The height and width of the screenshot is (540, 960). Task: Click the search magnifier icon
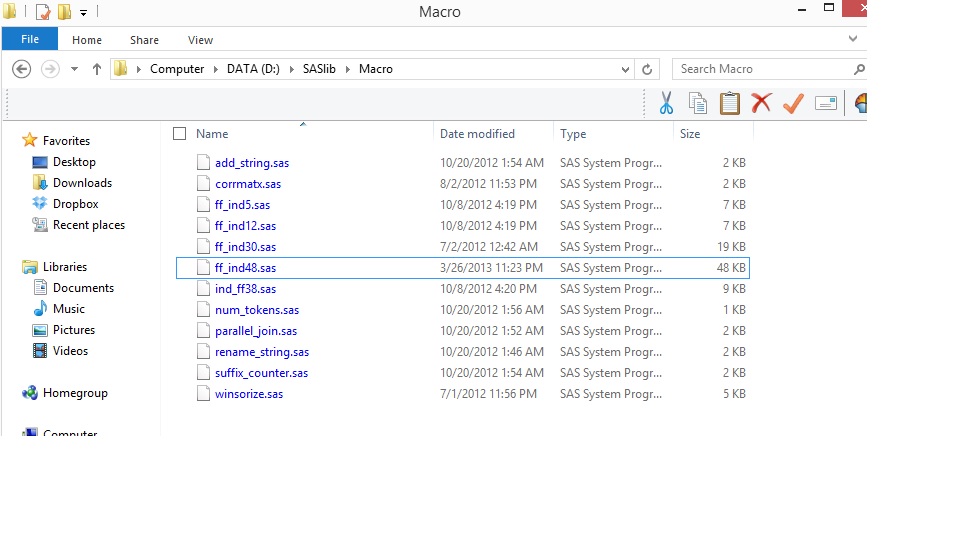pos(860,69)
